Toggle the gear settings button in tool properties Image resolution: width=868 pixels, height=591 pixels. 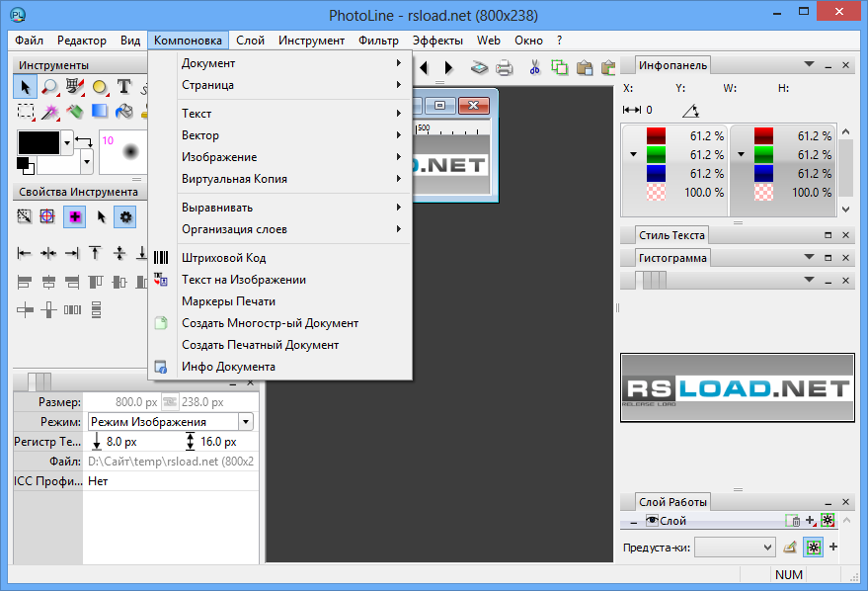(x=125, y=215)
